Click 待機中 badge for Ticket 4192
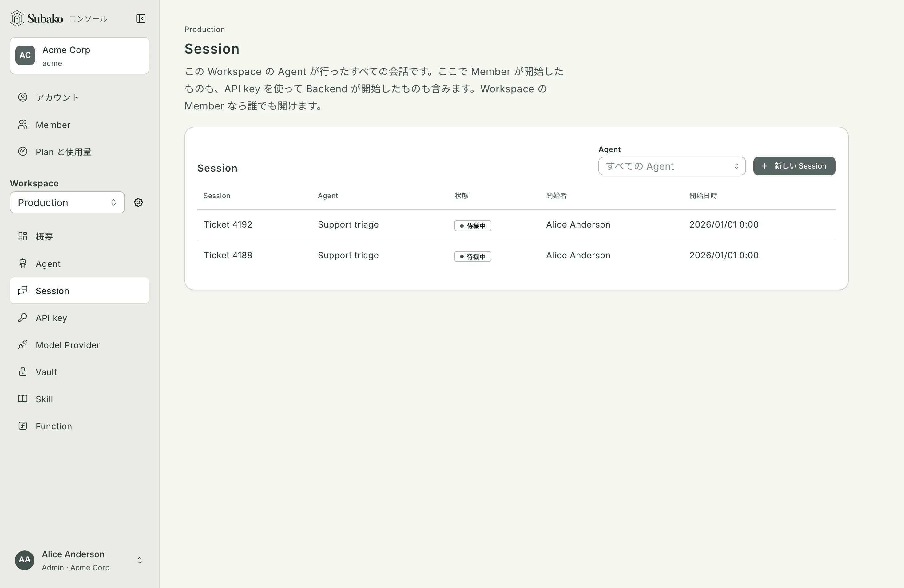The height and width of the screenshot is (588, 904). pyautogui.click(x=473, y=226)
